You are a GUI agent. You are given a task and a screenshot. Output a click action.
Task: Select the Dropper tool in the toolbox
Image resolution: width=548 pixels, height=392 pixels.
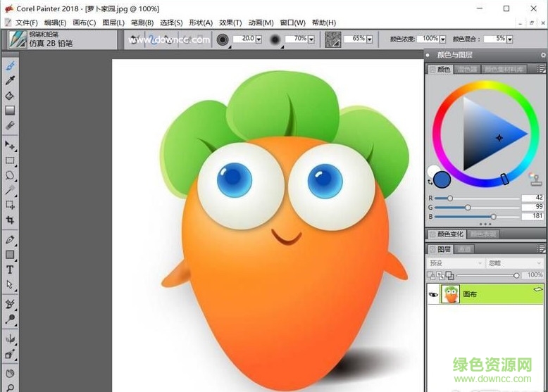pos(10,80)
